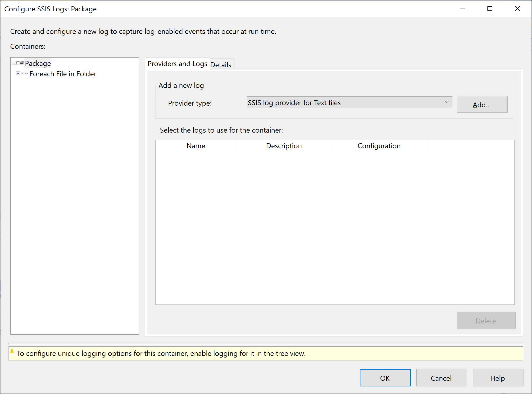Viewport: 532px width, 394px height.
Task: Switch to the Details tab
Action: 221,65
